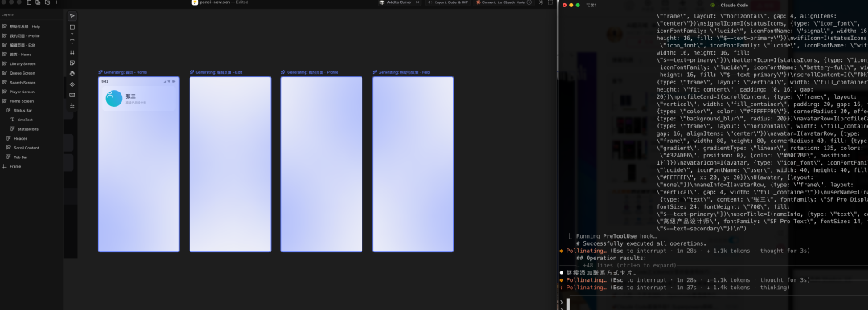The image size is (868, 310).
Task: Select the Component diamond tool
Action: 72,84
